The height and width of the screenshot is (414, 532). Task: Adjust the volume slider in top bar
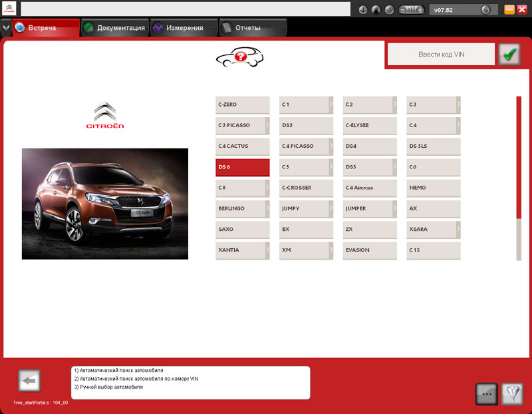coord(411,10)
